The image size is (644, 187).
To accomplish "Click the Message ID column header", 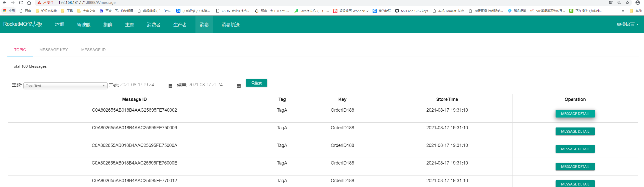I will pos(134,99).
